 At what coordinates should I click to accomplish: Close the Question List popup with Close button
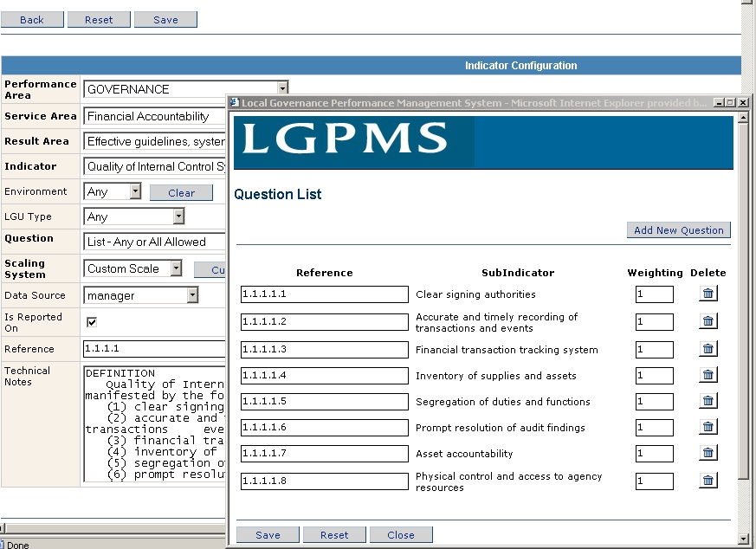(x=401, y=534)
